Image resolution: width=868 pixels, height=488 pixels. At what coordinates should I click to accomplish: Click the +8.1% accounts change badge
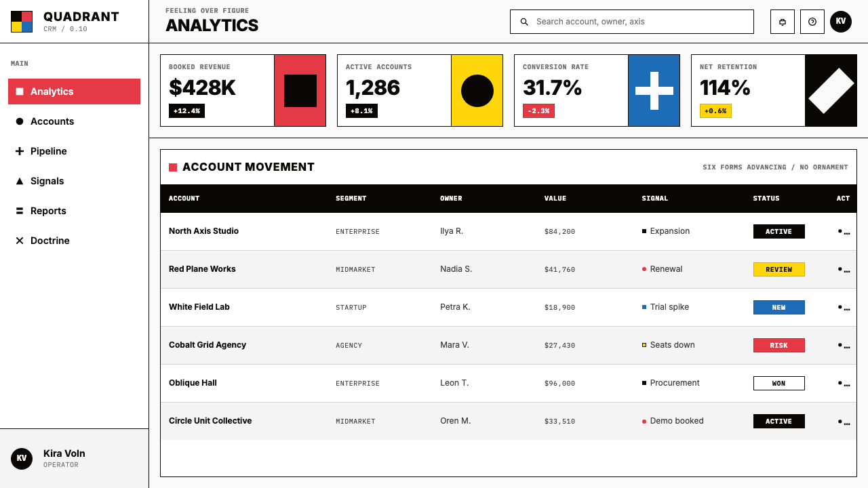(361, 110)
